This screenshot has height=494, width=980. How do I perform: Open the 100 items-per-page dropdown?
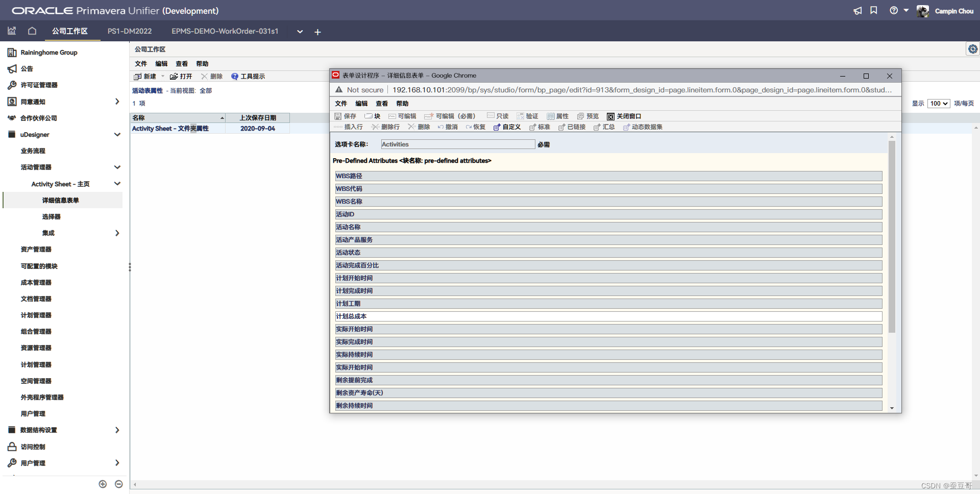coord(938,103)
